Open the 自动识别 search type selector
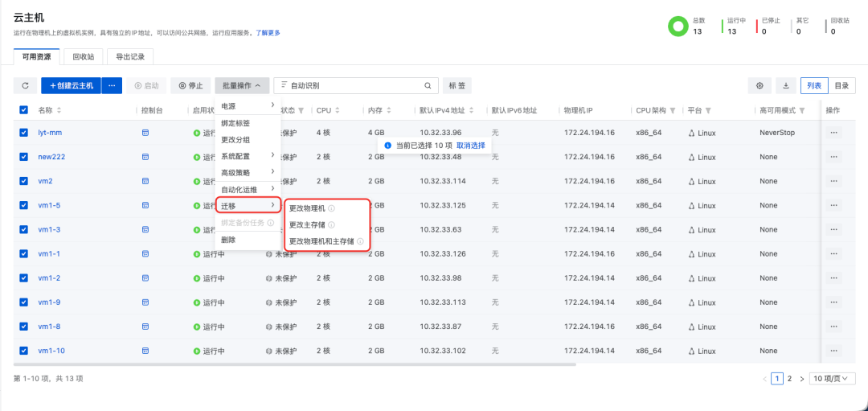868x411 pixels. click(300, 86)
